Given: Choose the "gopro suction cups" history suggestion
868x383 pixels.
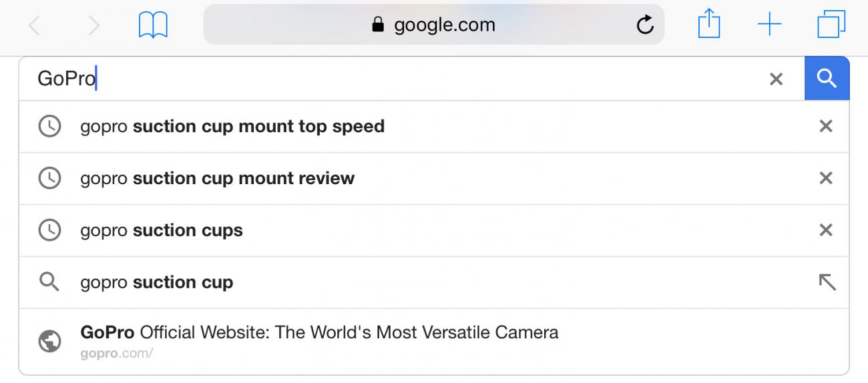Looking at the screenshot, I should click(162, 230).
